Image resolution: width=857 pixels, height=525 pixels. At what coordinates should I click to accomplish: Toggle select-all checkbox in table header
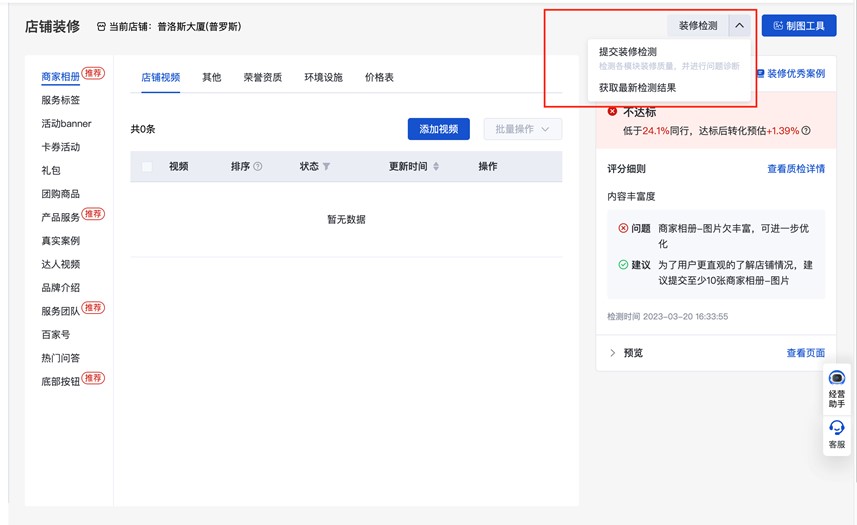(147, 167)
